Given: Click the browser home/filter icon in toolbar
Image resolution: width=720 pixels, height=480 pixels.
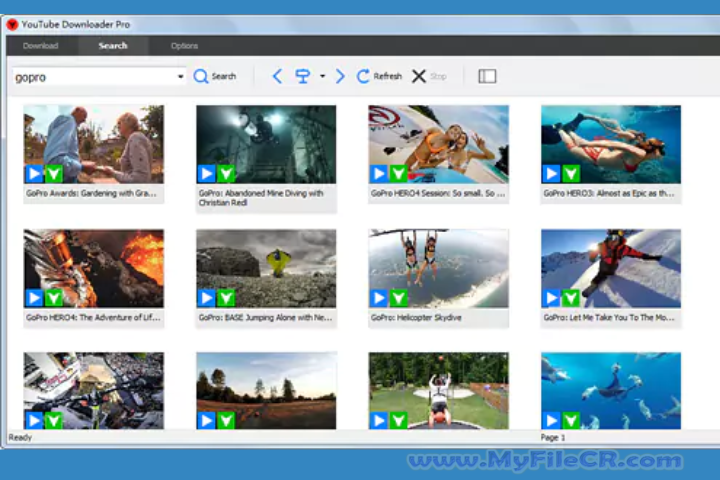Looking at the screenshot, I should tap(302, 76).
